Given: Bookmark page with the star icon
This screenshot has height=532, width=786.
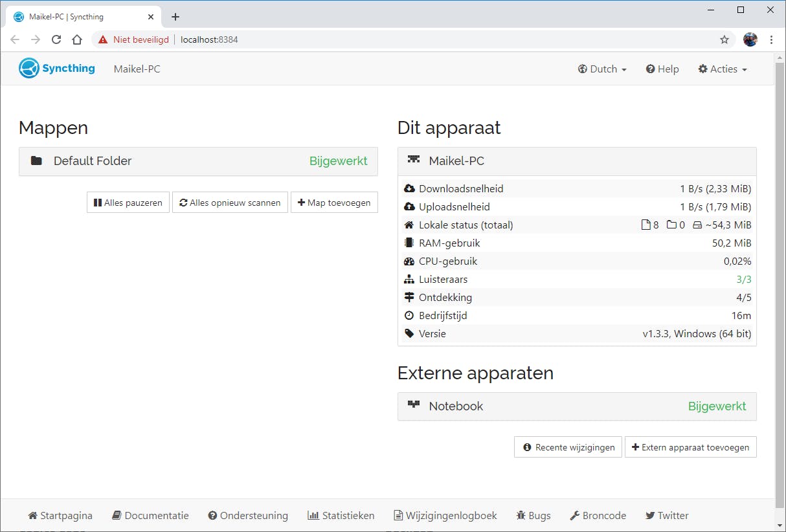Looking at the screenshot, I should 724,39.
